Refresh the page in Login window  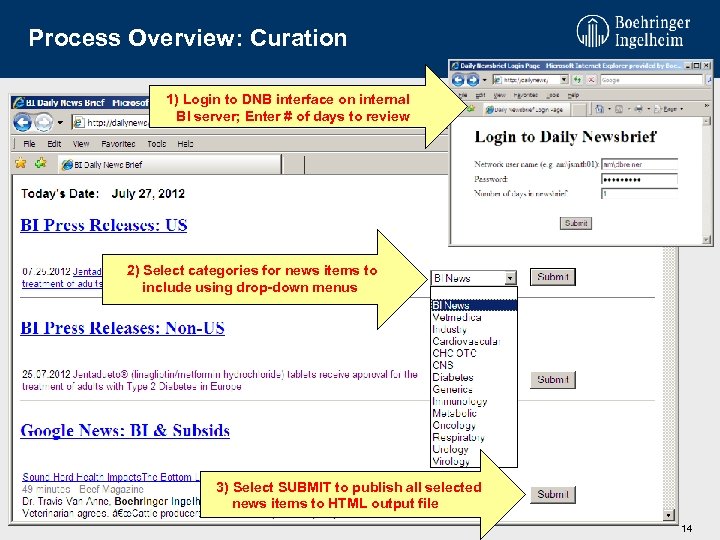click(578, 80)
